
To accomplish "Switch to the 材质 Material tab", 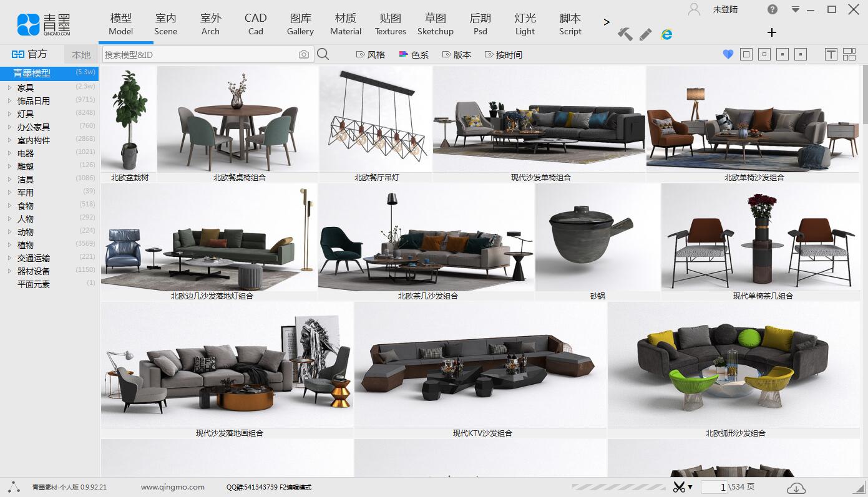I will (346, 24).
